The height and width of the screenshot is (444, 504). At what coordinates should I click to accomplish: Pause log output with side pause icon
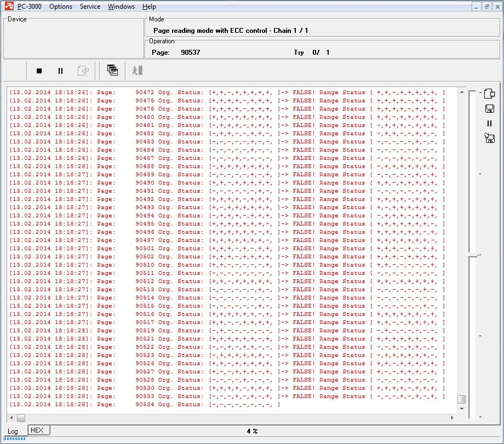pos(489,123)
